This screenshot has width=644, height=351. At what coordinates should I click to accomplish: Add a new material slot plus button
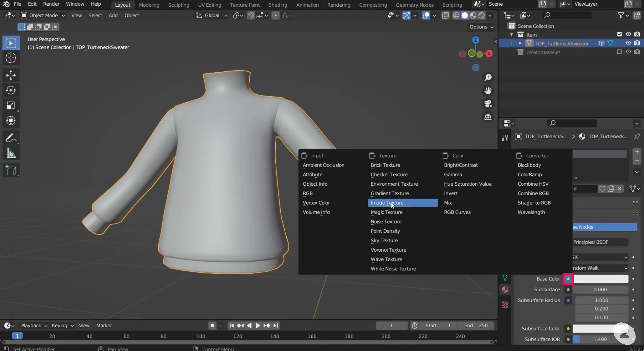tap(637, 152)
